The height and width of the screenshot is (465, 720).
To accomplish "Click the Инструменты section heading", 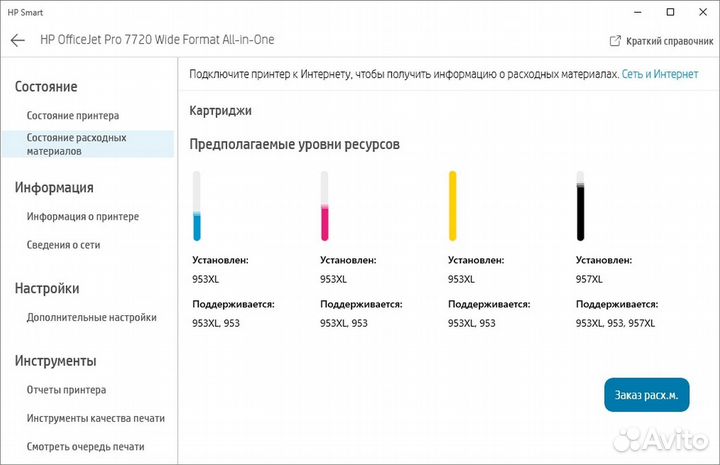I will point(56,361).
